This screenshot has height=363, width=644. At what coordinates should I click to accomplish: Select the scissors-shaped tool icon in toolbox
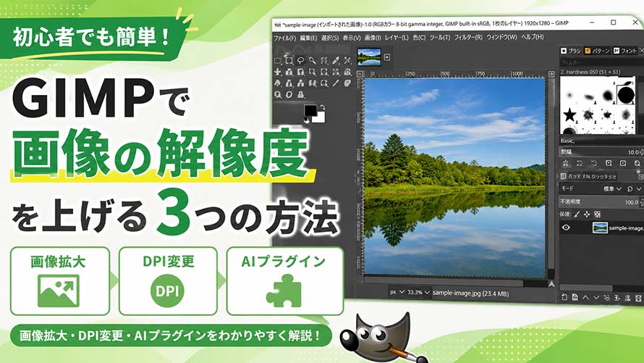tap(347, 60)
